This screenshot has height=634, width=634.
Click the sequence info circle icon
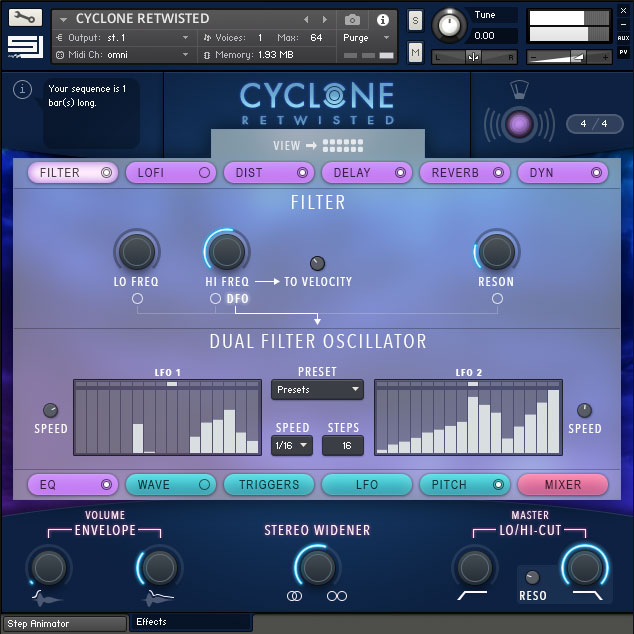pyautogui.click(x=23, y=90)
